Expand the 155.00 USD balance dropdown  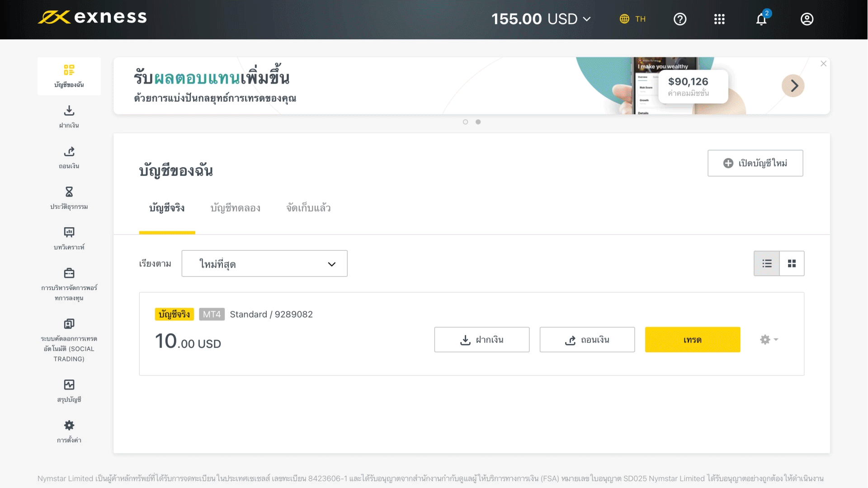(x=587, y=19)
